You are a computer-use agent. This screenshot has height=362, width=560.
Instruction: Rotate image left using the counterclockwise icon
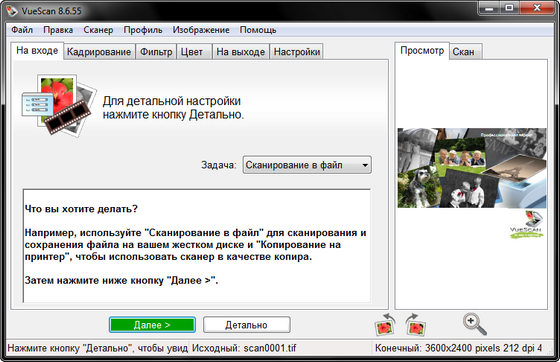385,325
